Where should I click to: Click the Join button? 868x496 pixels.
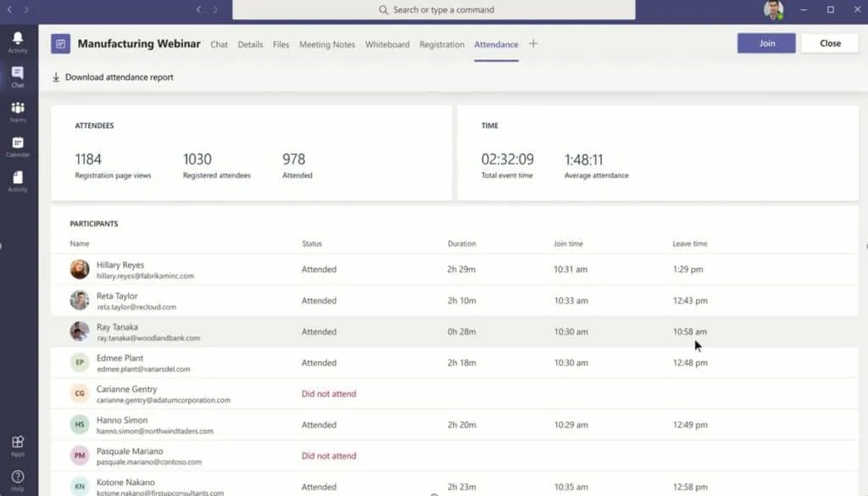[765, 42]
